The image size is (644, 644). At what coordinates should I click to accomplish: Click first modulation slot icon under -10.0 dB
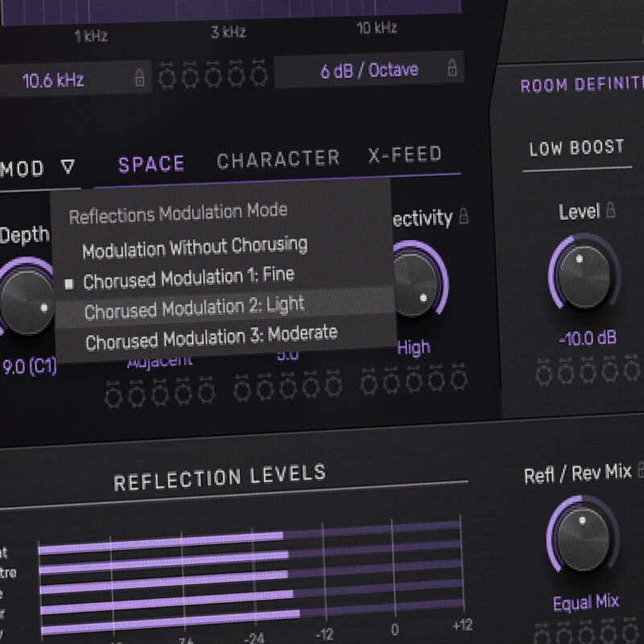tap(544, 372)
